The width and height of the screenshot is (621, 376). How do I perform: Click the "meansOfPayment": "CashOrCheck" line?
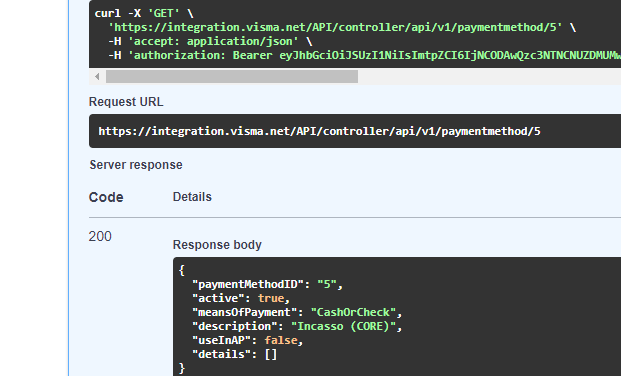click(297, 312)
